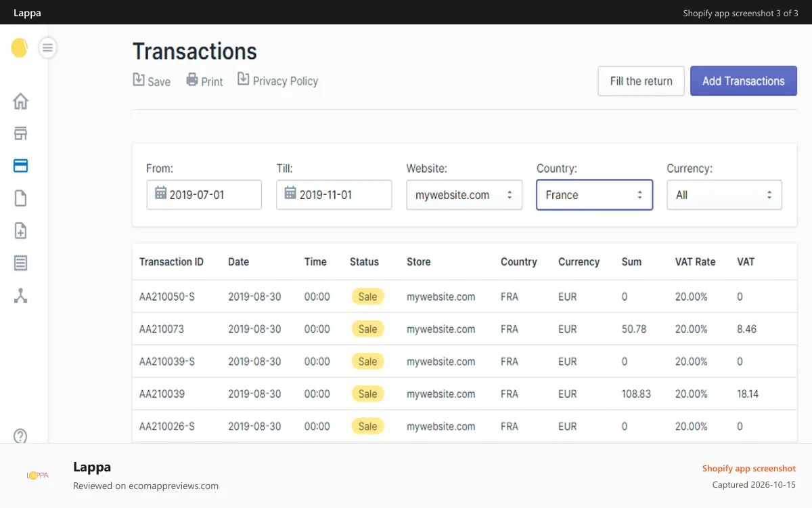This screenshot has height=508, width=812.
Task: Click the VAT value 8.46
Action: [747, 329]
